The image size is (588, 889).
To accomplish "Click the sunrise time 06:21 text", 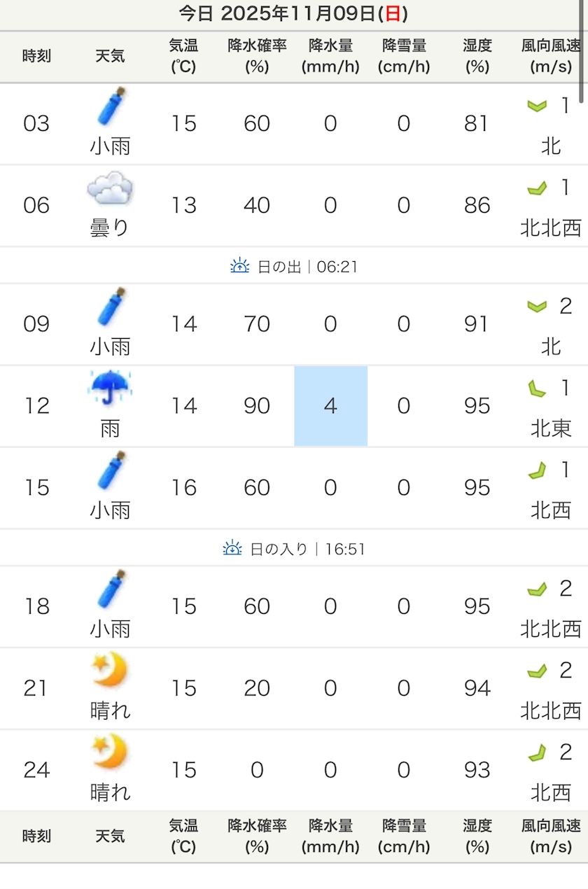I will coord(337,267).
